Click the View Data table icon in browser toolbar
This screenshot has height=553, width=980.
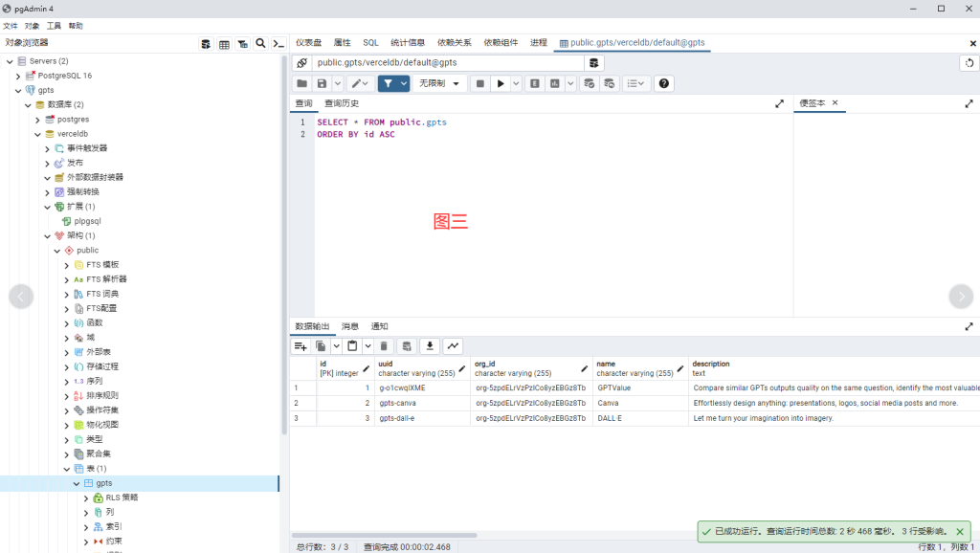(224, 44)
